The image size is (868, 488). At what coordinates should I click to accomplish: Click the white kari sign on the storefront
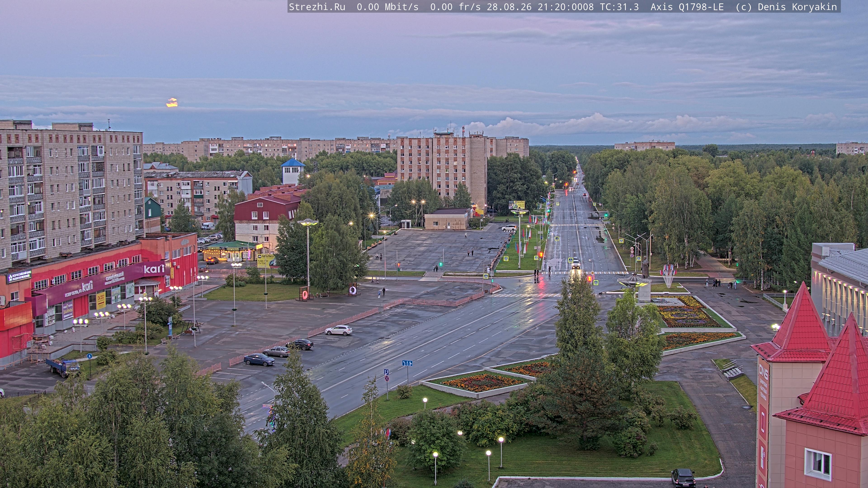click(x=154, y=269)
